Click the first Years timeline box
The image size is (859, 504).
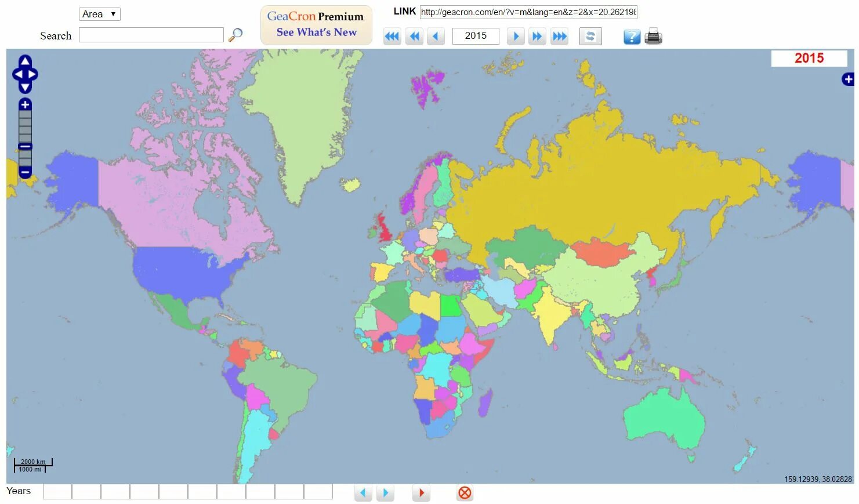coord(57,492)
